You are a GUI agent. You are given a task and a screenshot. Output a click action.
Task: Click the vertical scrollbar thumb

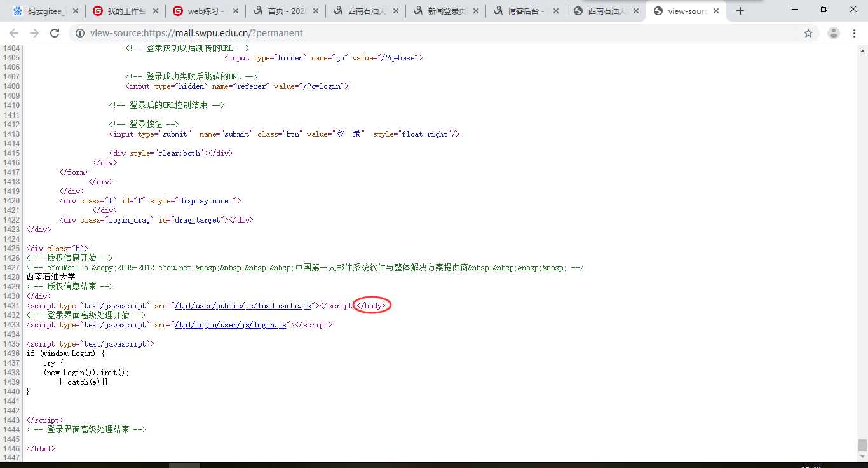[862, 445]
